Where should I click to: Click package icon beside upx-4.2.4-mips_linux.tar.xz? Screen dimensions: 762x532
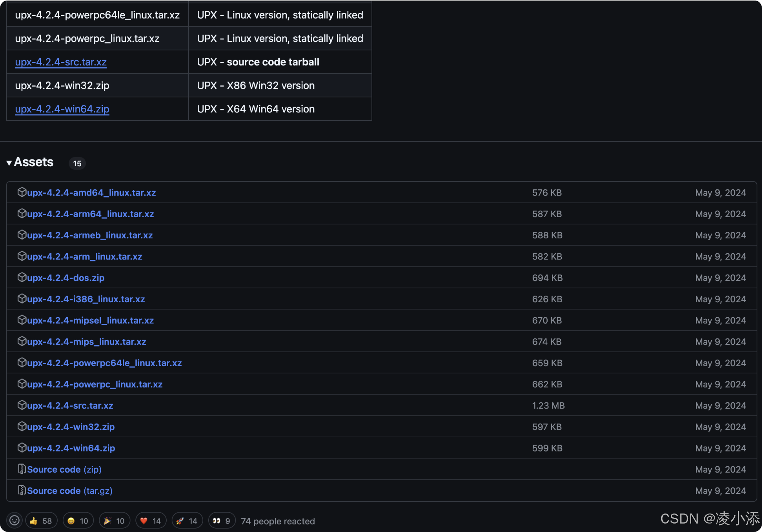[x=22, y=341]
